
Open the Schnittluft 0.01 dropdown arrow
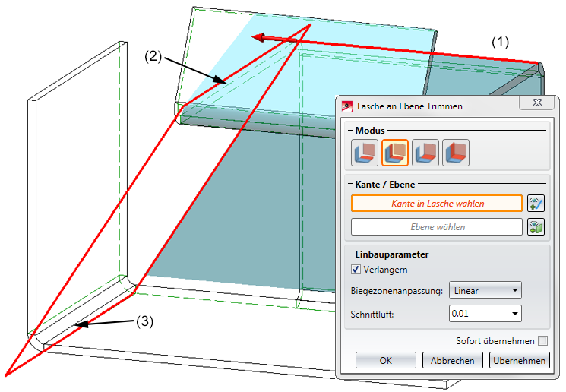(x=515, y=314)
